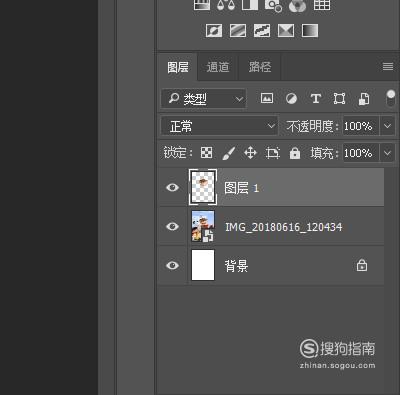Add a Color Balance adjustment (scales icon)
The height and width of the screenshot is (395, 400).
click(x=226, y=5)
